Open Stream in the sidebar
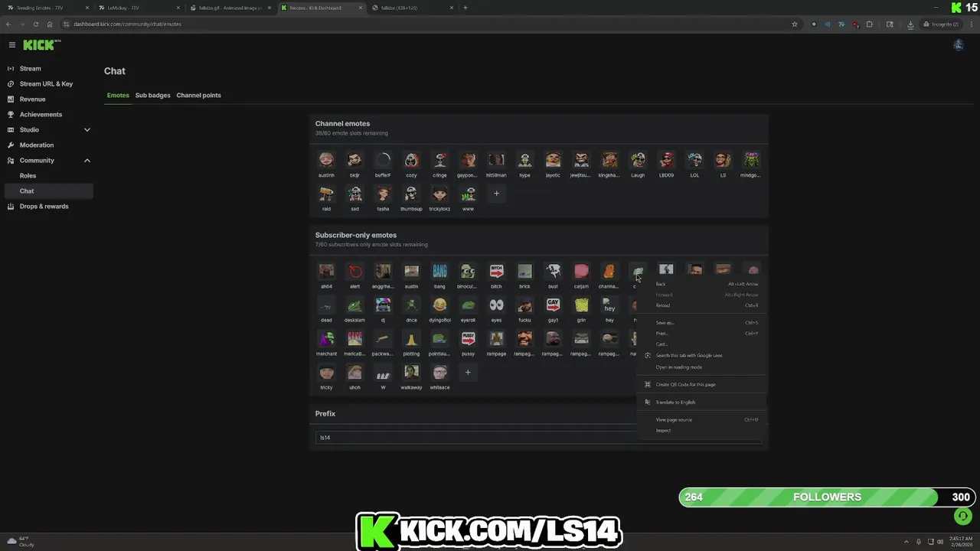 49,69
